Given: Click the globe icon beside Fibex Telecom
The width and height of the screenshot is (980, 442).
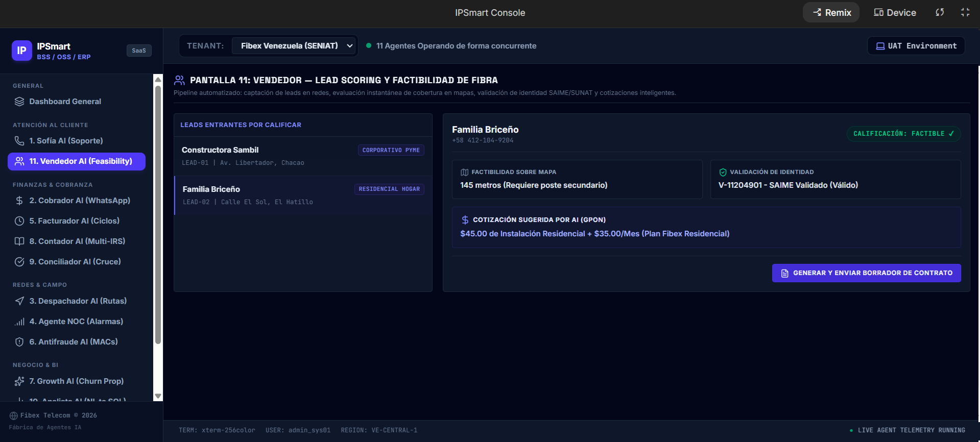Looking at the screenshot, I should coord(14,415).
